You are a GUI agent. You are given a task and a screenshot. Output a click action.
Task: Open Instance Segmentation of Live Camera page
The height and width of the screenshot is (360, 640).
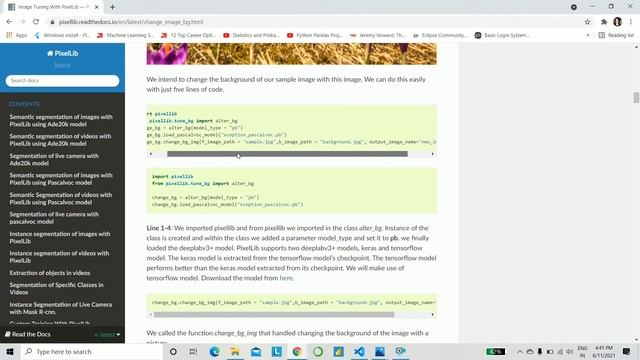pos(60,308)
